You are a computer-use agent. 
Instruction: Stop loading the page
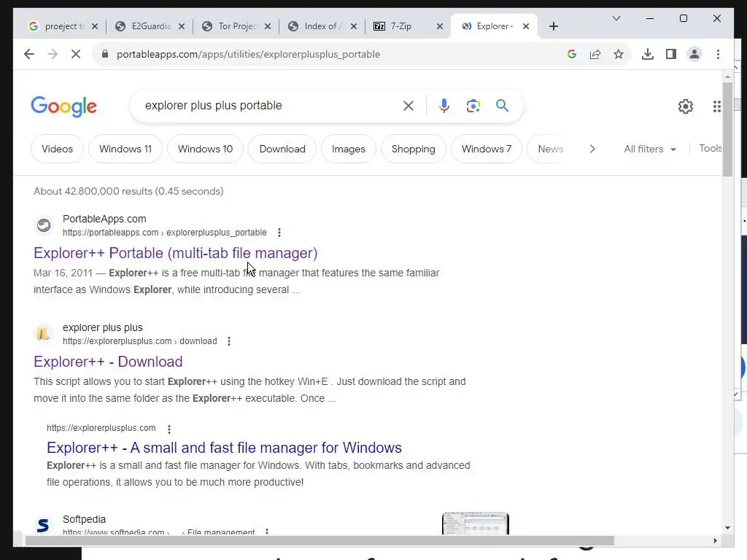tap(76, 54)
